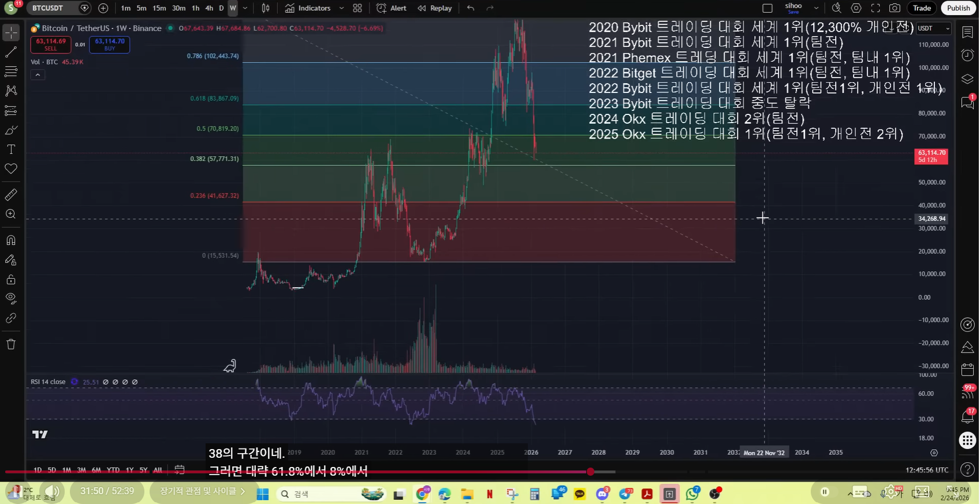980x504 pixels.
Task: Remove drawings with the trash icon
Action: [x=11, y=344]
